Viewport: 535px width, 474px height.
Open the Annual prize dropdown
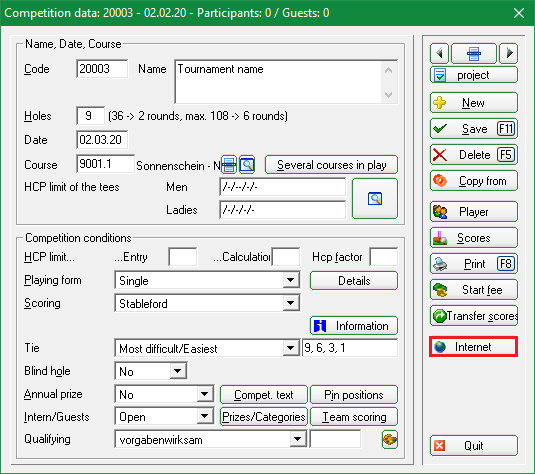[205, 394]
